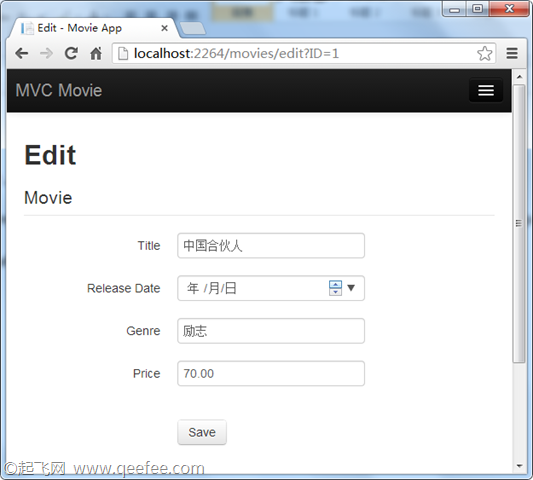Image resolution: width=533 pixels, height=480 pixels.
Task: Click the Save button
Action: [202, 432]
